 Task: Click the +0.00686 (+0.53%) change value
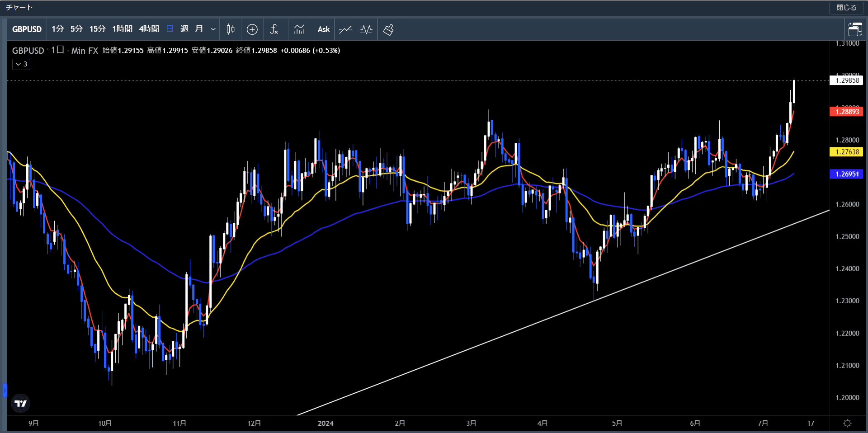click(310, 51)
